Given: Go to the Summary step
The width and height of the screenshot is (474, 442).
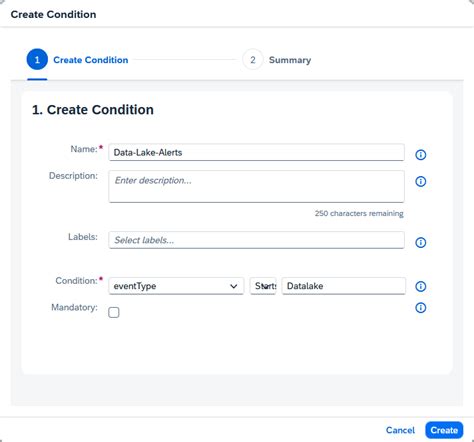Looking at the screenshot, I should 290,60.
